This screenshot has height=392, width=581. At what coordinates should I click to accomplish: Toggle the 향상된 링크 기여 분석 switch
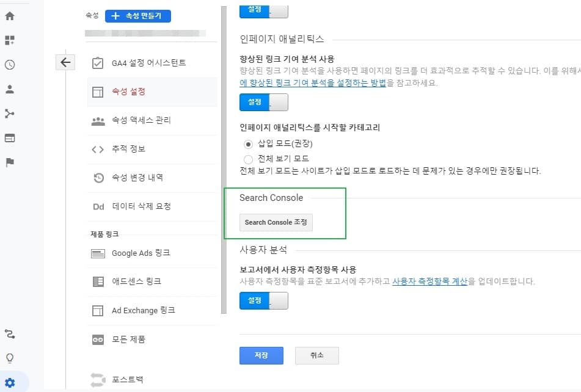point(264,102)
